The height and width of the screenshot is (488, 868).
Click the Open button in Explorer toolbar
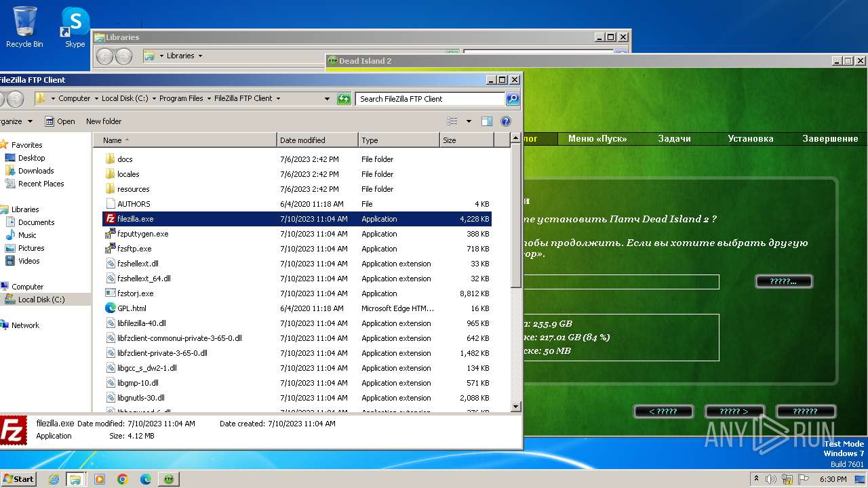[x=60, y=121]
